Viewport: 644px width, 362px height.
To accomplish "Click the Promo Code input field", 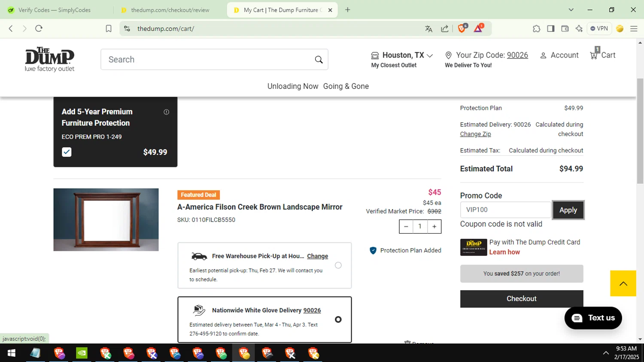I will click(506, 210).
